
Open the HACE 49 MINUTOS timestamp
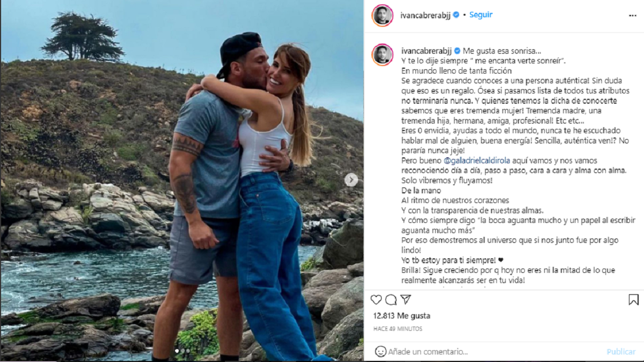398,329
